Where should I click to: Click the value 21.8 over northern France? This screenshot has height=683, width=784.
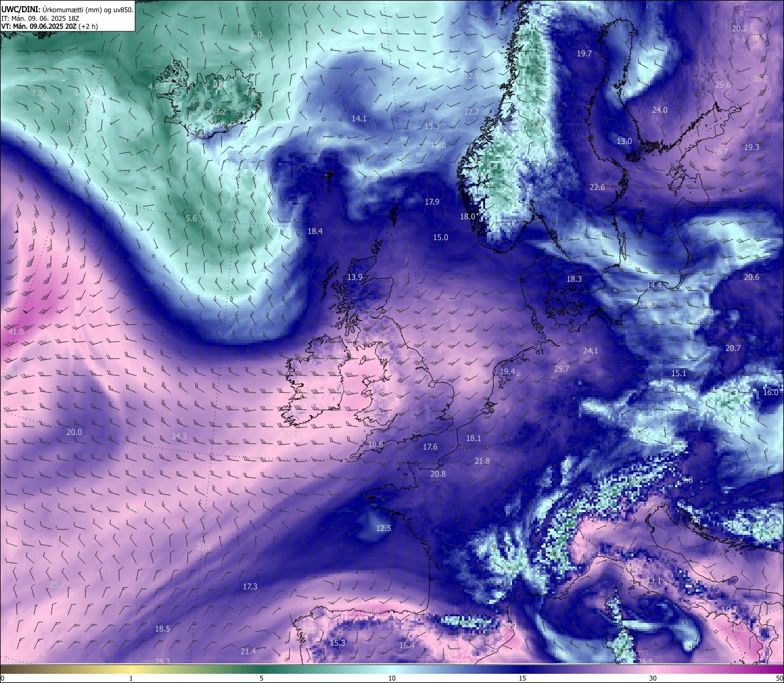tap(482, 461)
